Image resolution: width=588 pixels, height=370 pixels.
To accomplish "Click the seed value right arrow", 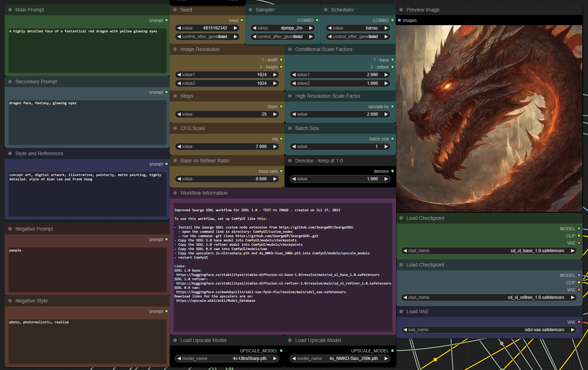I will tap(235, 28).
